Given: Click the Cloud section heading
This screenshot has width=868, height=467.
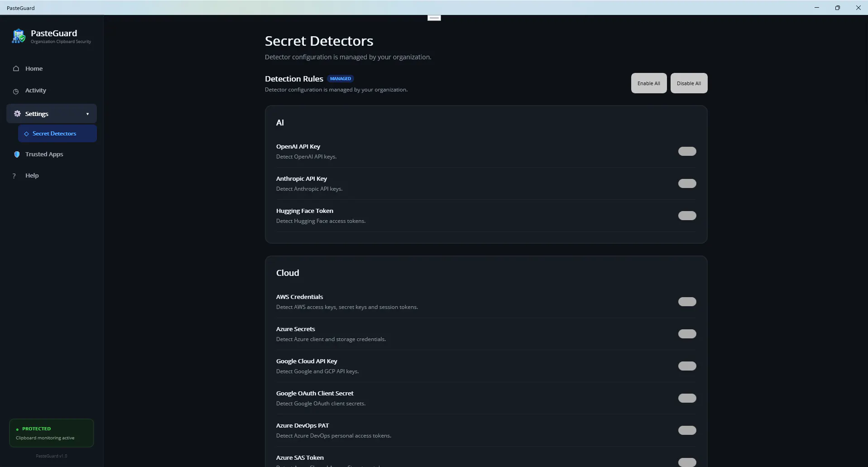Looking at the screenshot, I should coord(288,273).
